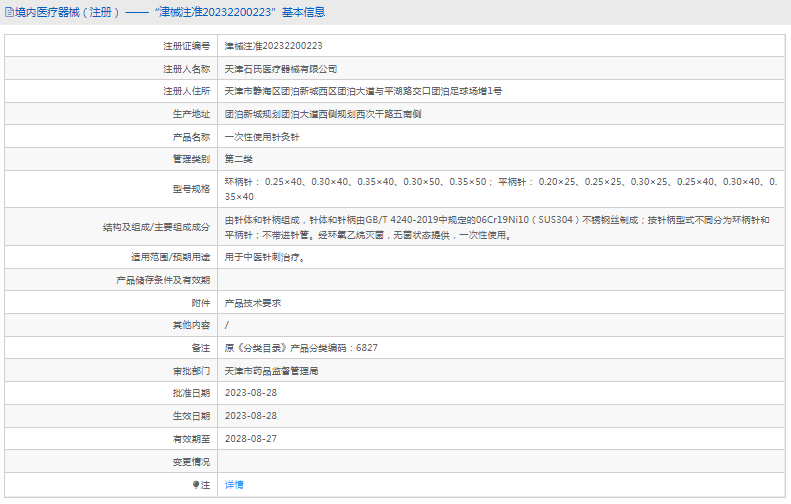The image size is (791, 504).
Task: Click the 管理类别 row label
Action: [191, 159]
